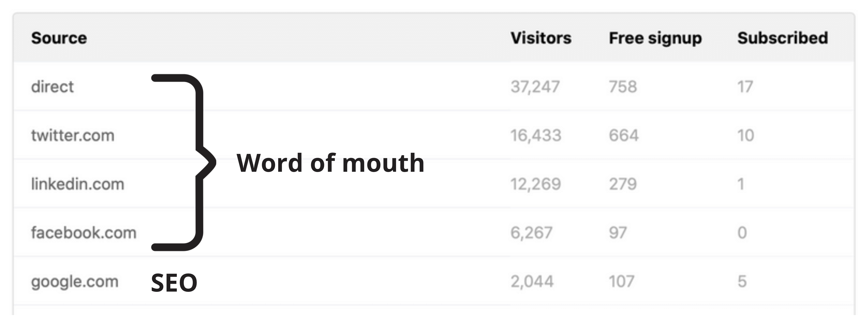The width and height of the screenshot is (868, 330).
Task: Click the twitter.com source entry
Action: coord(73,136)
